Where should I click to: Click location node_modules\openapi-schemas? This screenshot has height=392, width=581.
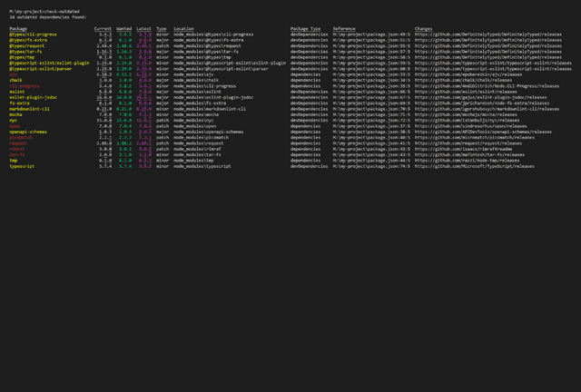[209, 132]
